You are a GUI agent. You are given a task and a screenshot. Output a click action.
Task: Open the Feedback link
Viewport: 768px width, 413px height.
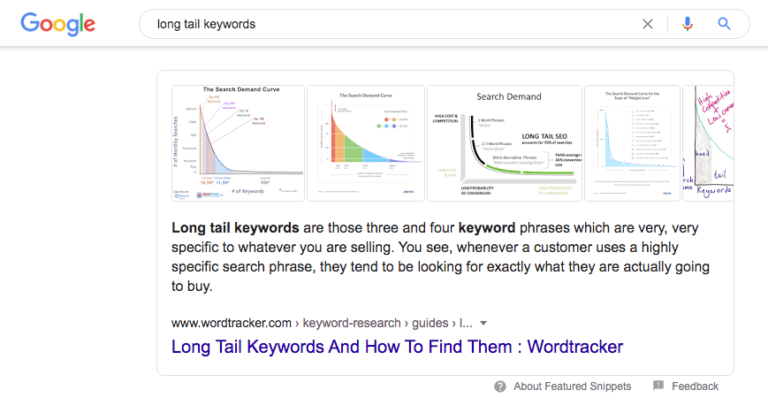[695, 387]
